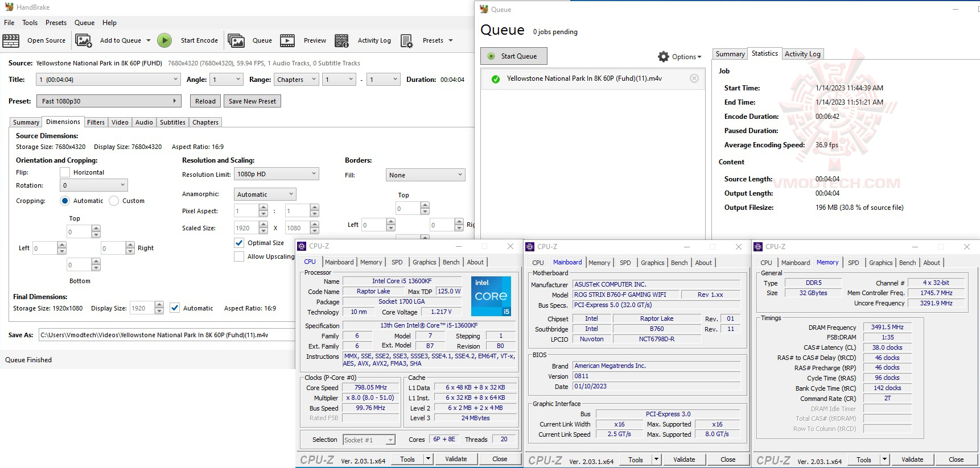
Task: Open the Angle dropdown
Action: [x=227, y=80]
